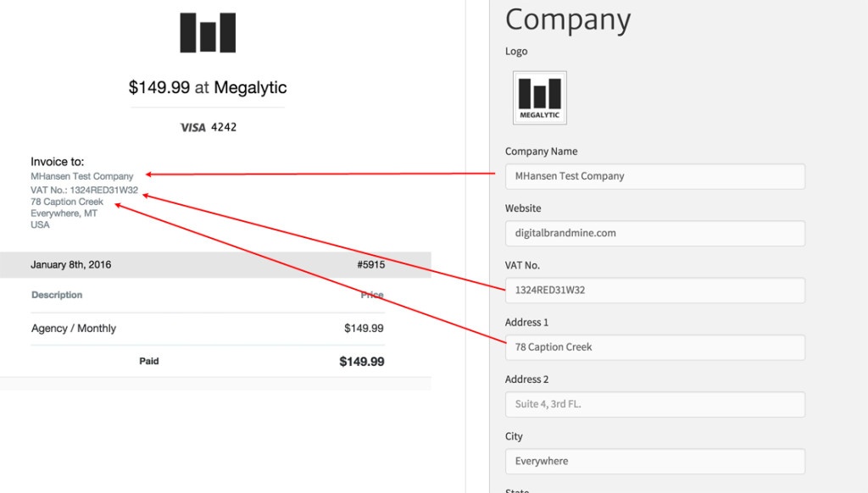Click the Description column header

tap(57, 295)
